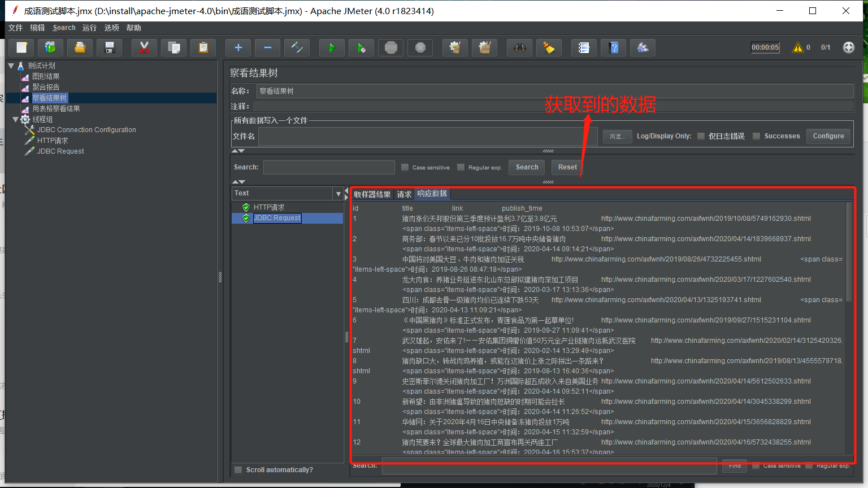868x488 pixels.
Task: Click the 浏览 browse button
Action: [x=618, y=136]
